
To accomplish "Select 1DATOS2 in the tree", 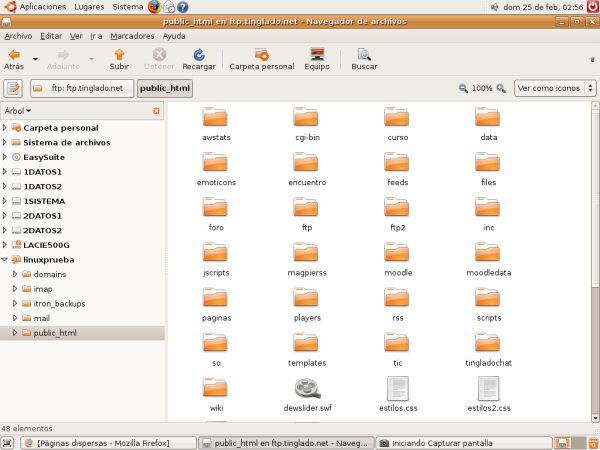I will (x=42, y=186).
